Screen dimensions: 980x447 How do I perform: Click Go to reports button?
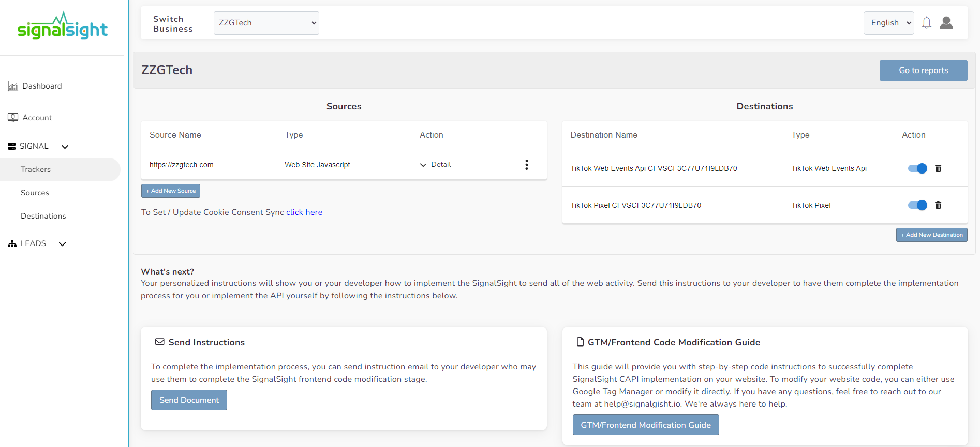[x=924, y=70]
